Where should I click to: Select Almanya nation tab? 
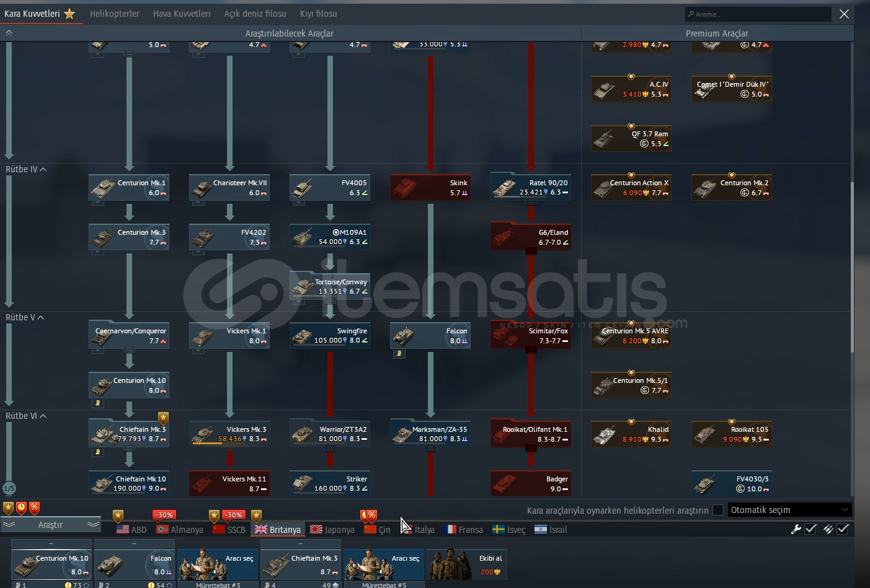click(x=180, y=530)
